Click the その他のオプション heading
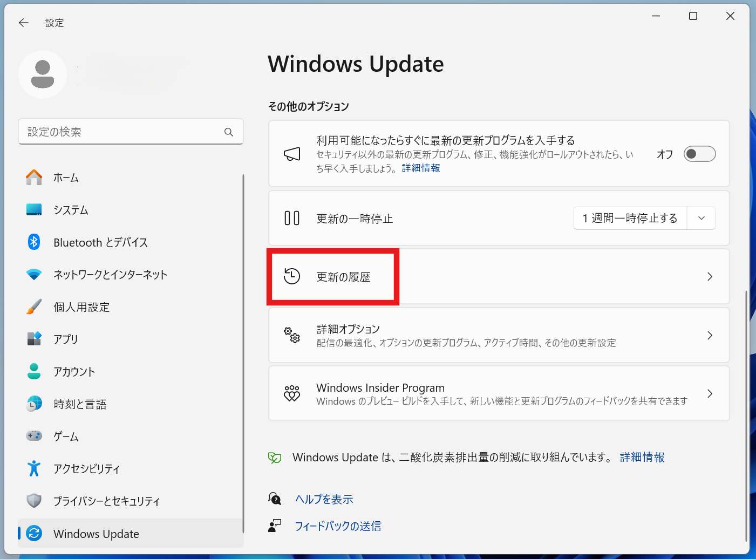Viewport: 756px width, 559px height. tap(309, 106)
